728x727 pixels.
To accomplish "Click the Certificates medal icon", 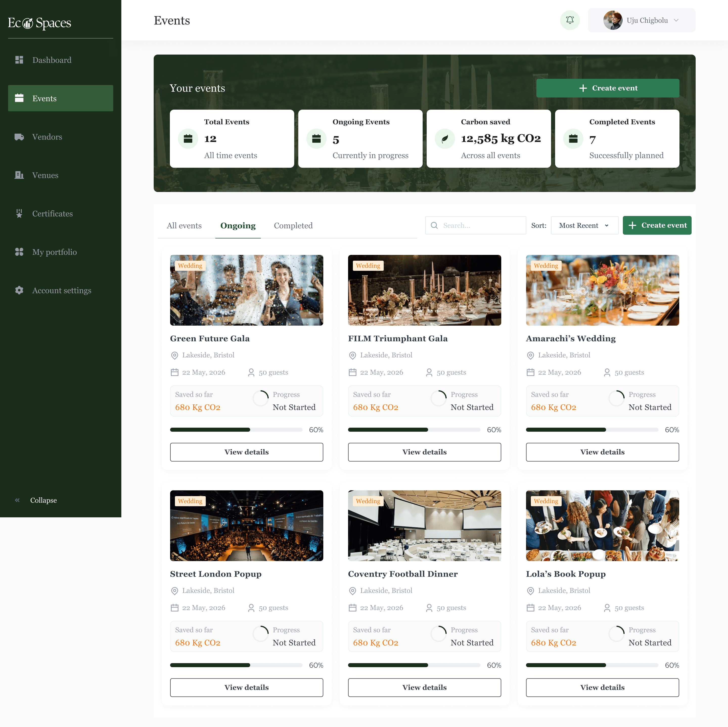I will tap(19, 213).
